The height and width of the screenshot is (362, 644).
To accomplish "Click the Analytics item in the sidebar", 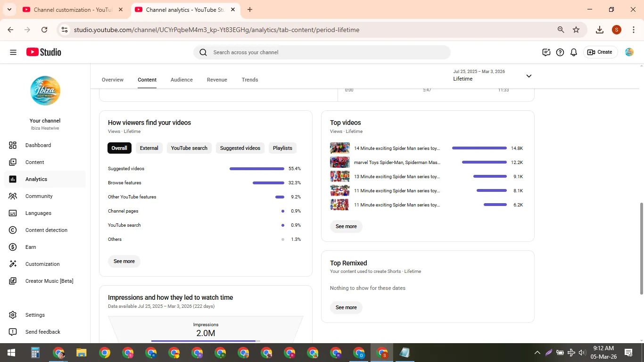I will point(45,179).
